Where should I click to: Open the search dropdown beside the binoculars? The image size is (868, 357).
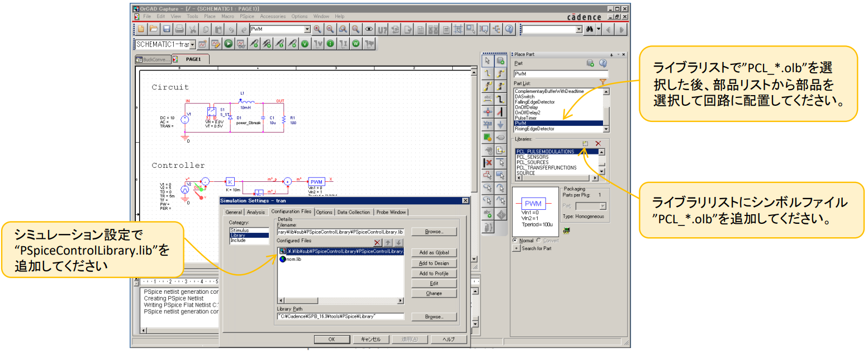[579, 29]
